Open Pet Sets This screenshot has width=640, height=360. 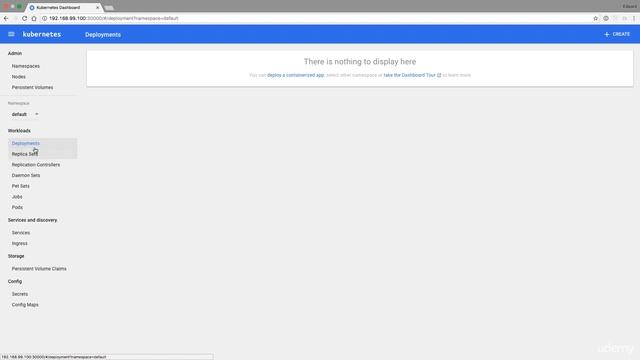click(x=20, y=186)
